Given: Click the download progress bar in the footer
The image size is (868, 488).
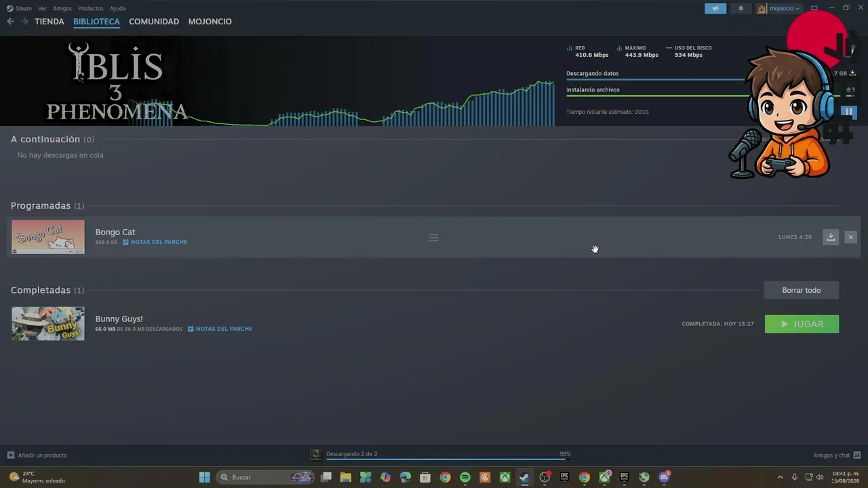Looking at the screenshot, I should [448, 459].
